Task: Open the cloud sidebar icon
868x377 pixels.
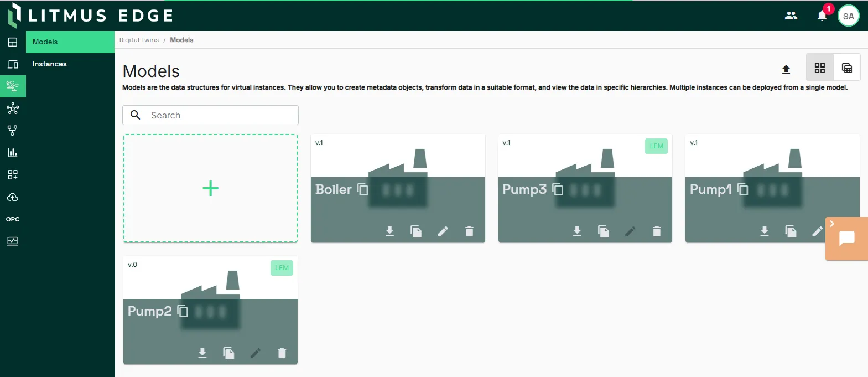Action: [13, 197]
